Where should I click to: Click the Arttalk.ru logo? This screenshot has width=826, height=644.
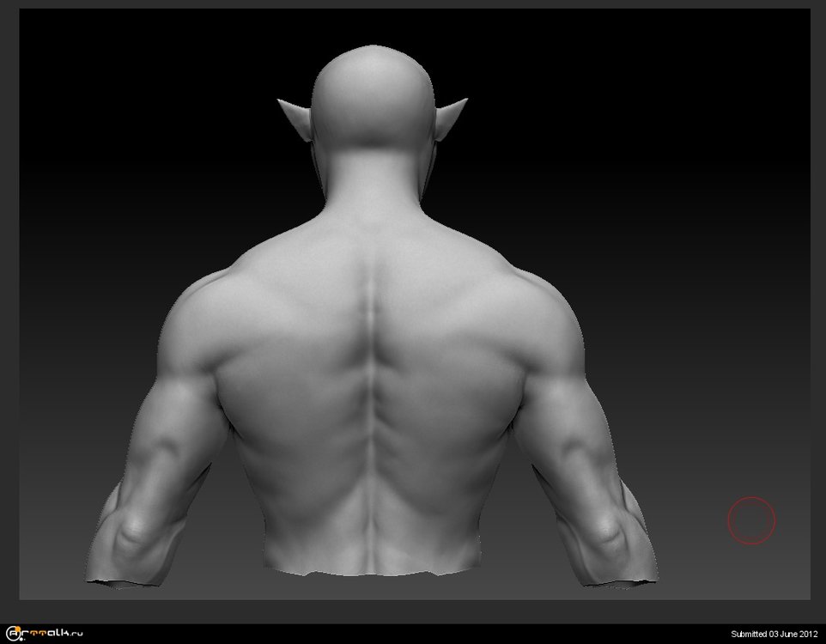pos(45,634)
